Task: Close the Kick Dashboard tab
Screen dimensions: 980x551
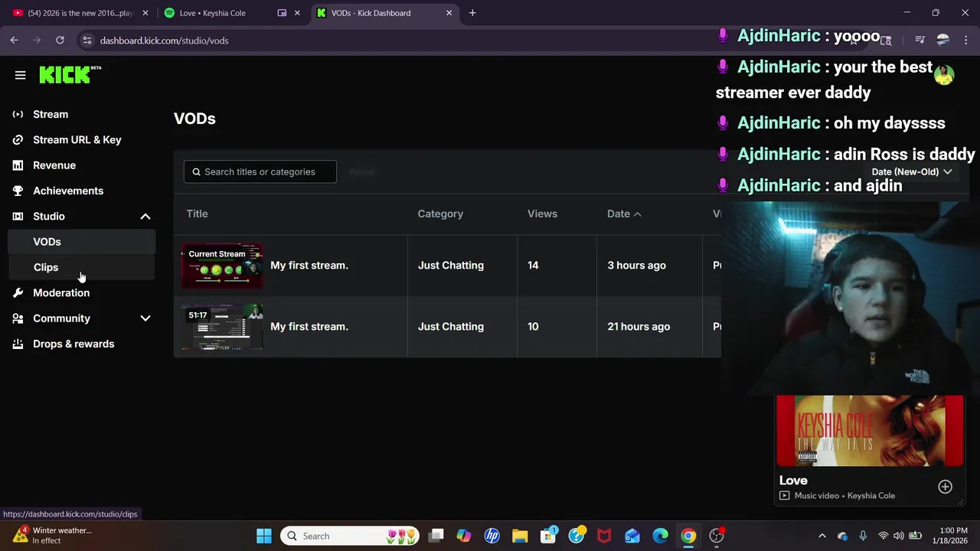Action: click(449, 13)
